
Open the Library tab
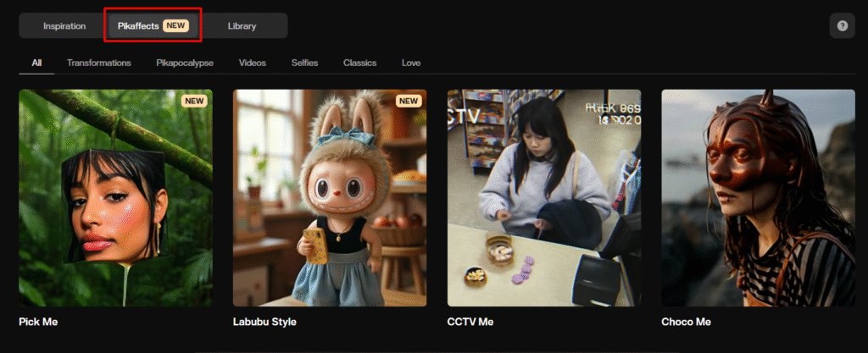(x=242, y=26)
